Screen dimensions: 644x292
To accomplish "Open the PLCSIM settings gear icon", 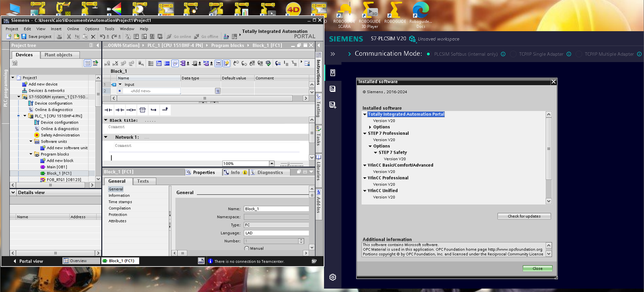I will pos(332,277).
